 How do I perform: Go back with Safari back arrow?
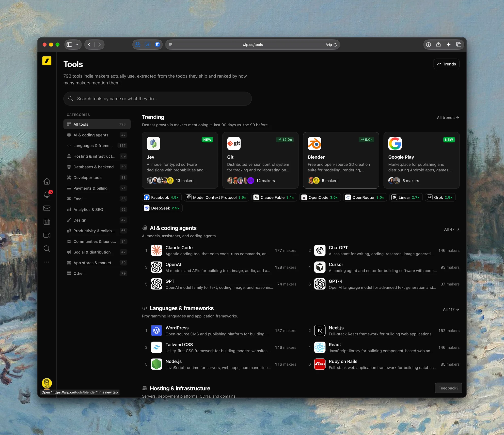(x=89, y=45)
